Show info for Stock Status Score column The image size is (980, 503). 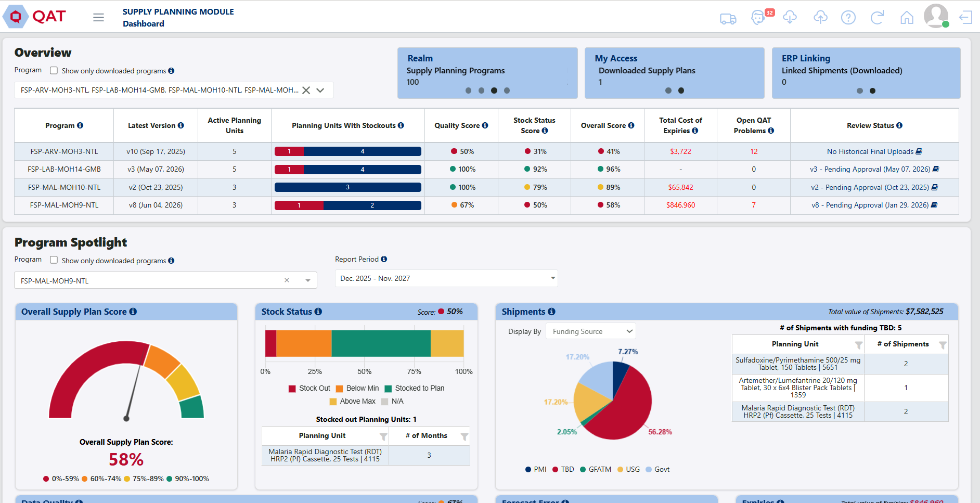click(545, 131)
